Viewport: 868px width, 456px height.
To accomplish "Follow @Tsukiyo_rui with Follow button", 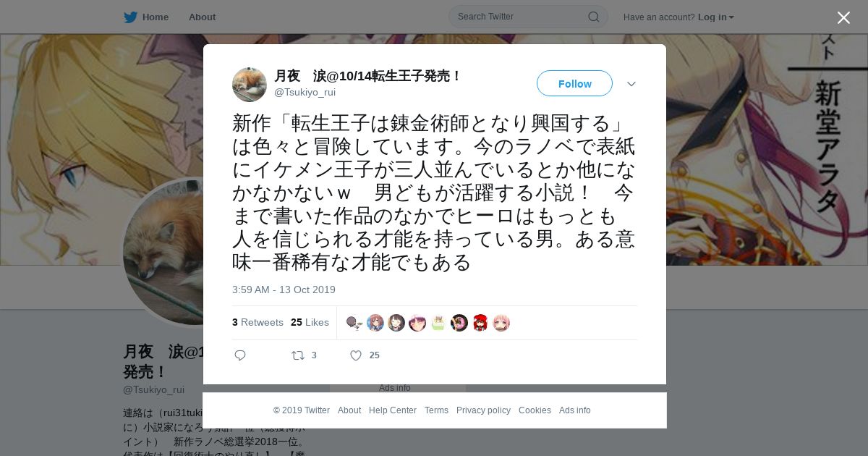I will [574, 83].
